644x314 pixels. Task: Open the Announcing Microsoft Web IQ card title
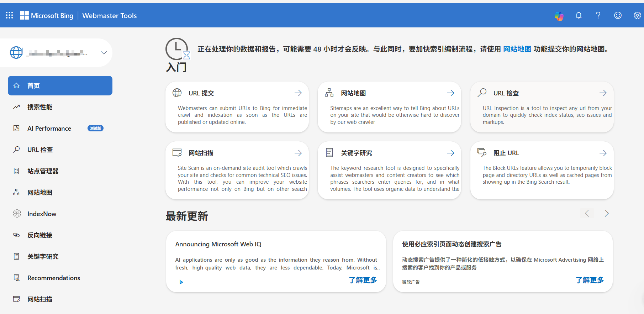218,244
